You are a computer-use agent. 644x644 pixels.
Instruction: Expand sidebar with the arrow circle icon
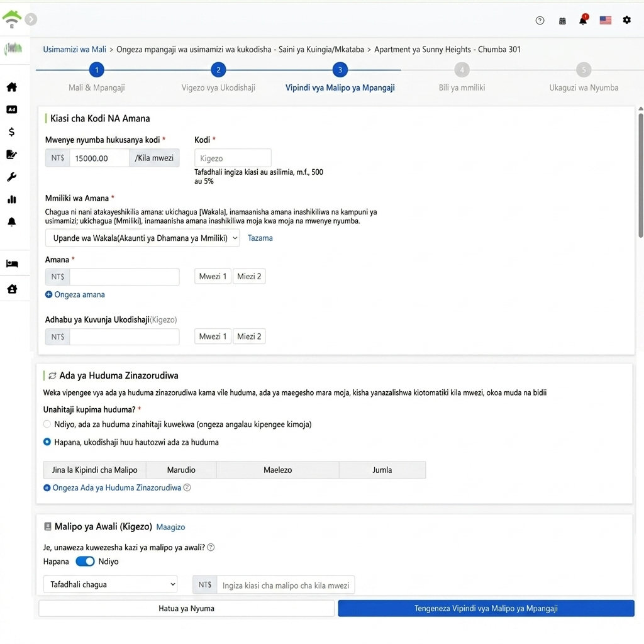pyautogui.click(x=31, y=19)
